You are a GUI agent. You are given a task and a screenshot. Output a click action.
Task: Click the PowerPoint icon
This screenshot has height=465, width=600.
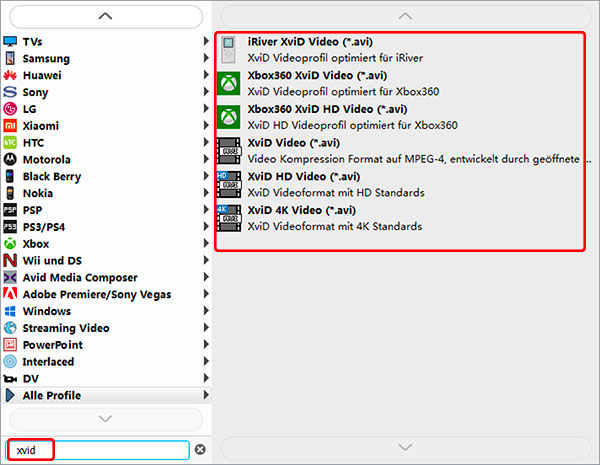pos(10,344)
